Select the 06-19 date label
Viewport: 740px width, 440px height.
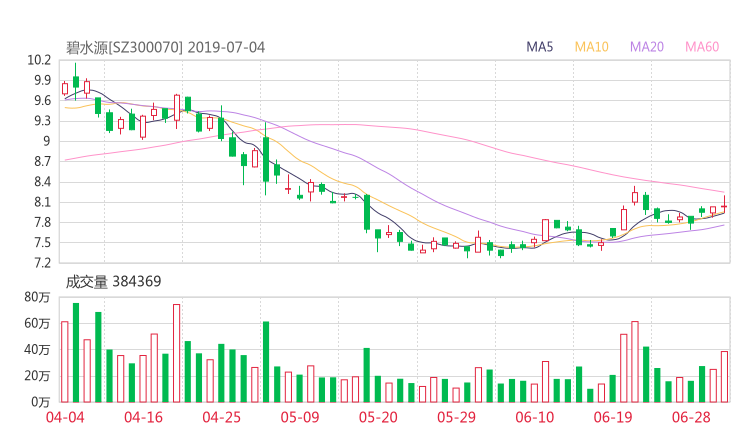pos(614,418)
